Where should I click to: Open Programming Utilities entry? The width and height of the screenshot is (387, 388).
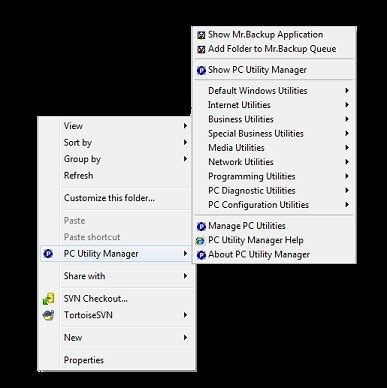[x=274, y=176]
